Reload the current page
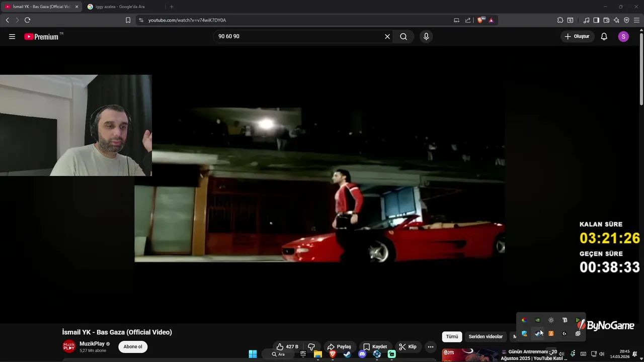The width and height of the screenshot is (644, 362). (x=27, y=20)
